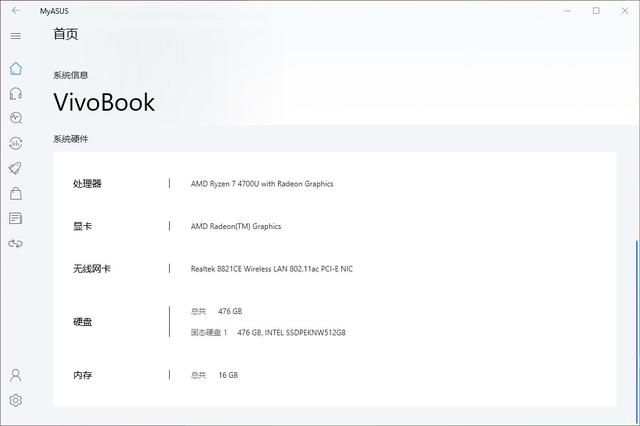Click the VivoBook product name

tap(104, 102)
